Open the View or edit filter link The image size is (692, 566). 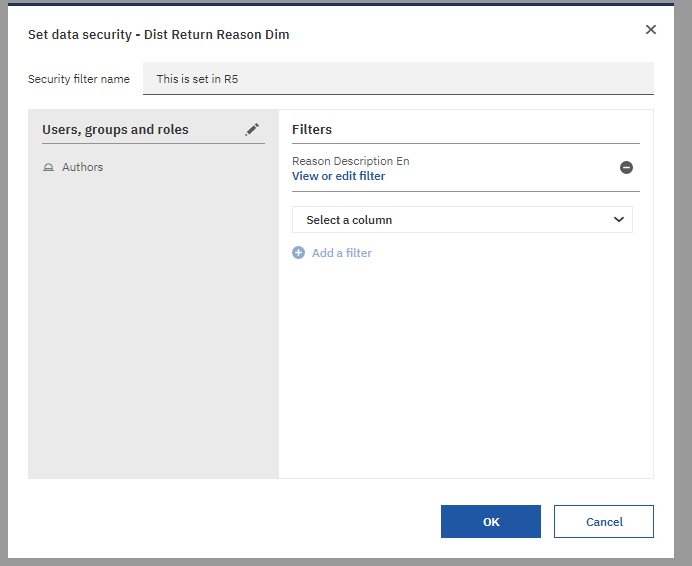click(338, 176)
